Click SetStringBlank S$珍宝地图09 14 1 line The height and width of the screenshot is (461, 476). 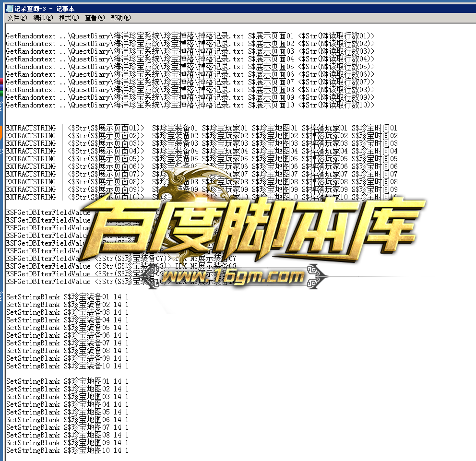(x=67, y=443)
